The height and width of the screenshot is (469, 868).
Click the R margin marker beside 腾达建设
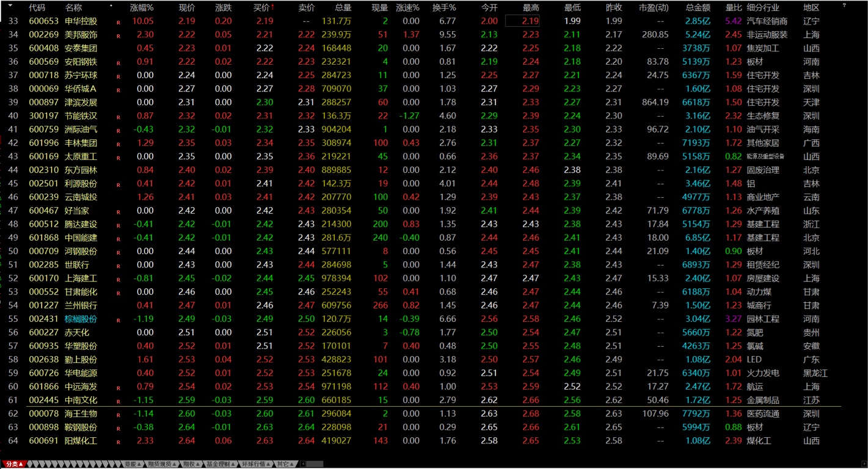coord(119,225)
